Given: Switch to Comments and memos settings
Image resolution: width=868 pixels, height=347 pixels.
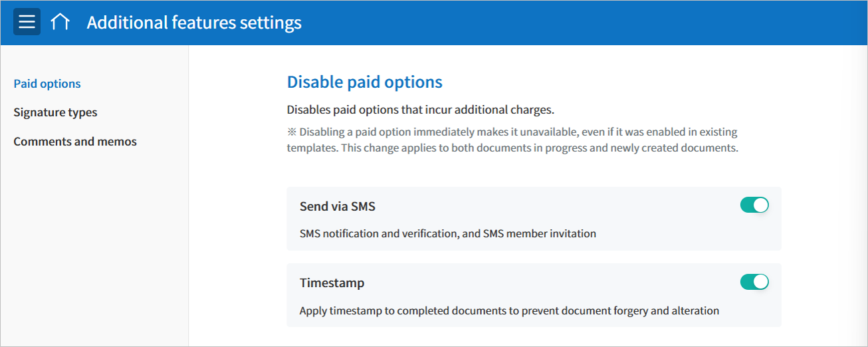Looking at the screenshot, I should pyautogui.click(x=75, y=142).
